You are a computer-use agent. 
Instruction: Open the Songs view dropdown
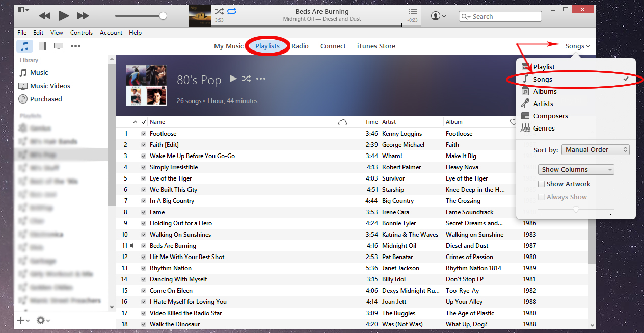pyautogui.click(x=578, y=46)
